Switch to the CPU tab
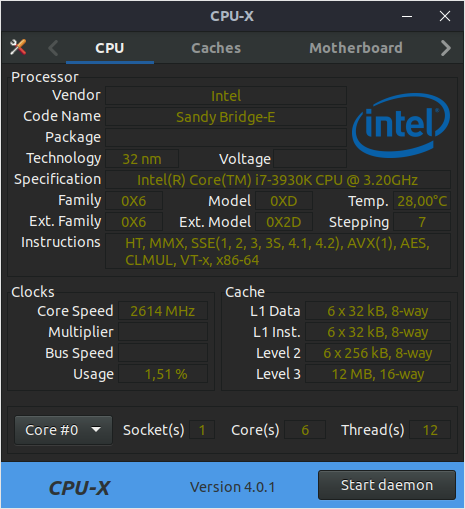The height and width of the screenshot is (509, 465). [x=110, y=48]
